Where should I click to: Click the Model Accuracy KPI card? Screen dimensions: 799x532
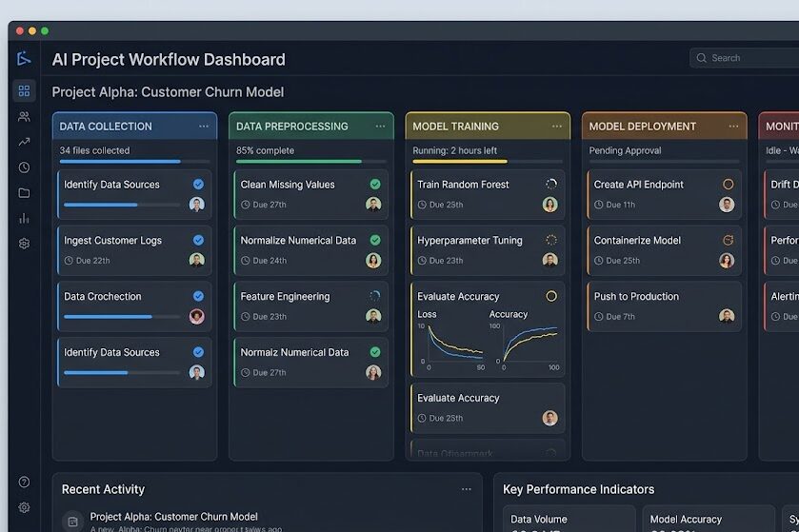[709, 519]
